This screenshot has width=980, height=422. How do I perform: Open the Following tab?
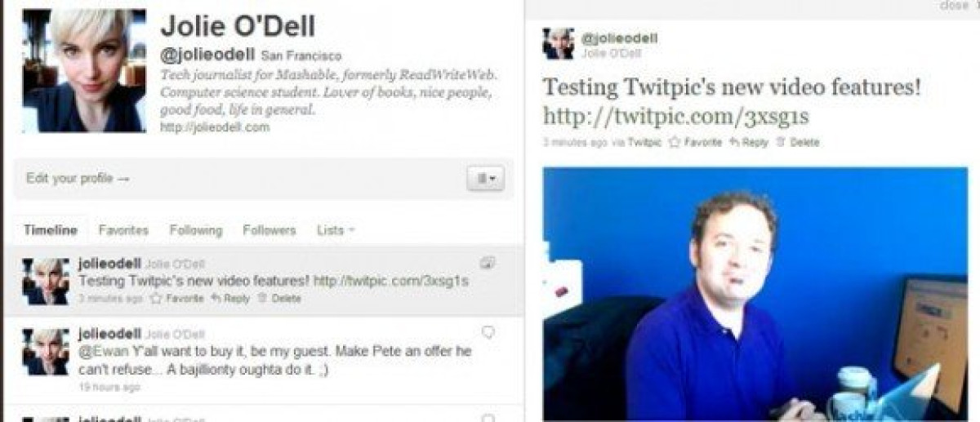pyautogui.click(x=196, y=230)
